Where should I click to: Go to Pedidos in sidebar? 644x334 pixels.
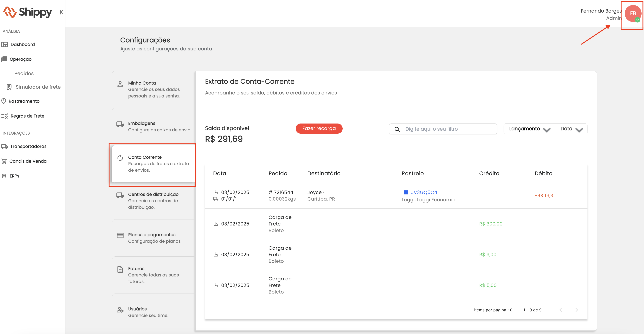coord(24,73)
